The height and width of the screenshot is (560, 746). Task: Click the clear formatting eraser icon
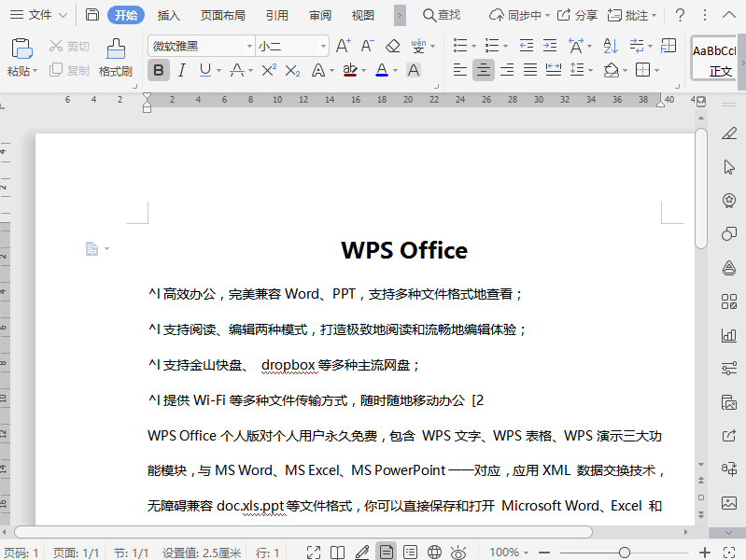tap(392, 46)
